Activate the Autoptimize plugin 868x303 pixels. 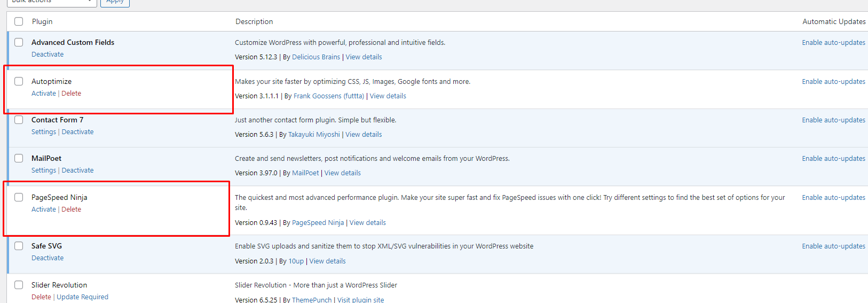[44, 94]
